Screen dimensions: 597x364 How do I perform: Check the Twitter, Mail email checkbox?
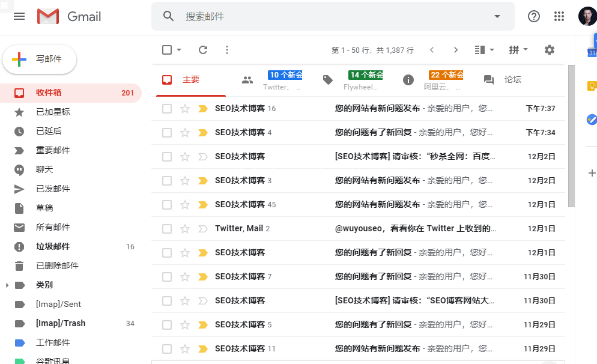167,229
